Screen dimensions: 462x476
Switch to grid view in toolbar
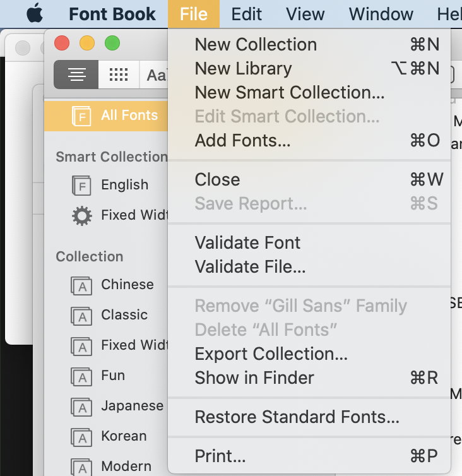tap(119, 74)
